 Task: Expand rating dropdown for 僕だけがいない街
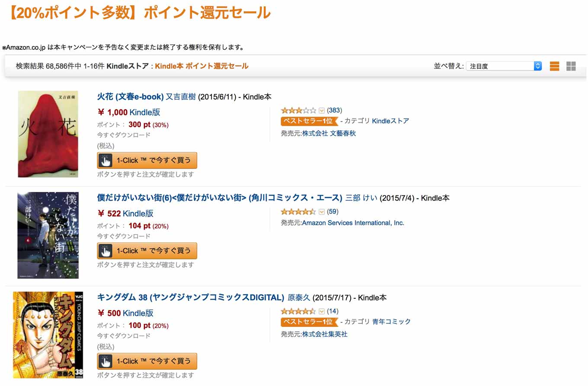(x=321, y=212)
